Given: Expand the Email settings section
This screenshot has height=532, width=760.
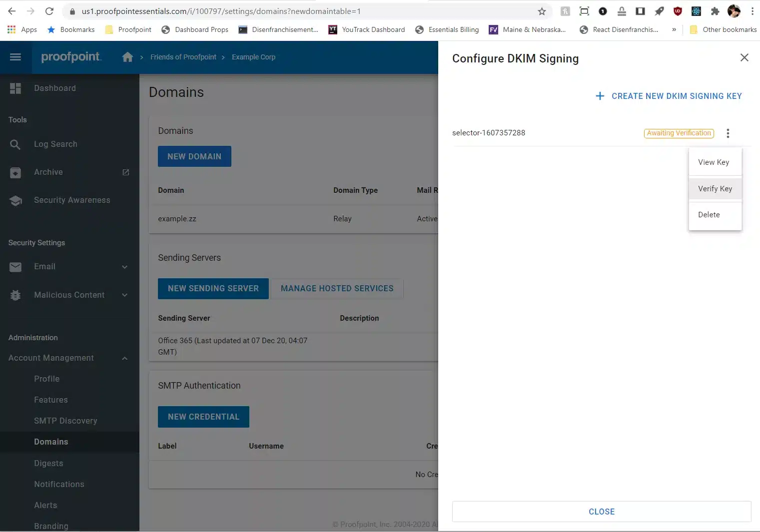Looking at the screenshot, I should pos(124,267).
